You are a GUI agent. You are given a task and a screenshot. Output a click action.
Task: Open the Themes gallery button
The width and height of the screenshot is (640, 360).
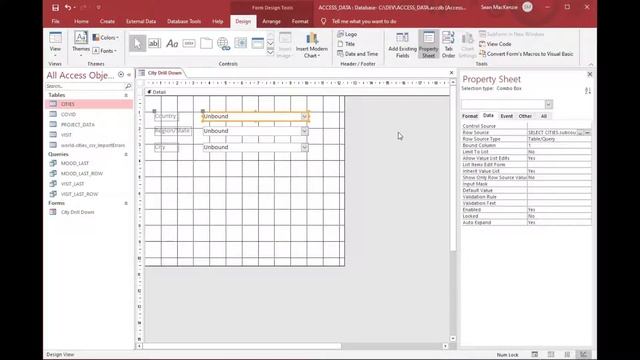coord(81,44)
